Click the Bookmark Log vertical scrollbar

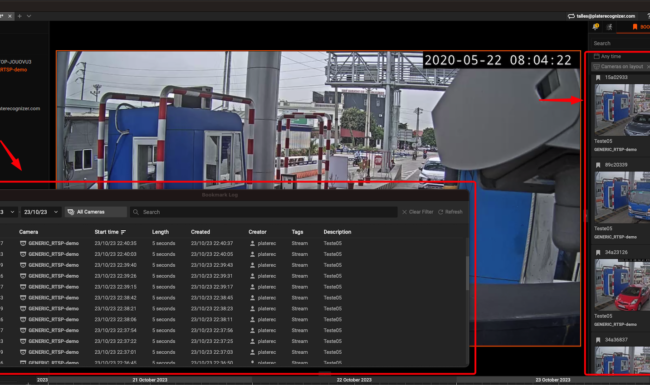pos(467,274)
